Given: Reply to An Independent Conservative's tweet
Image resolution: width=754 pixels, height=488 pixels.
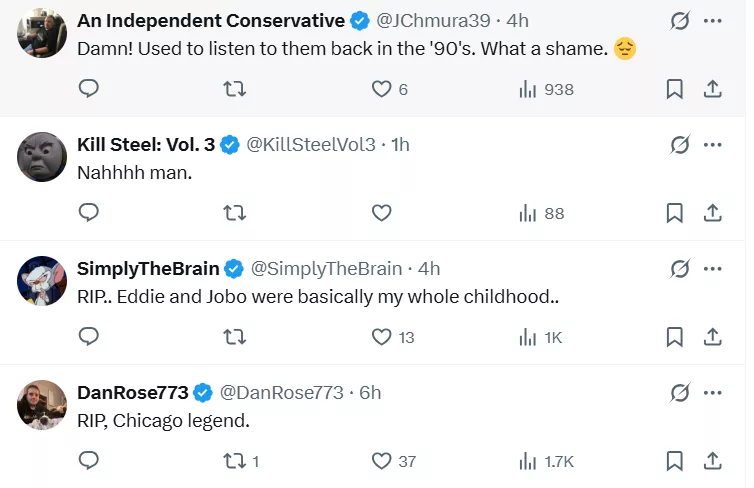Looking at the screenshot, I should 89,89.
